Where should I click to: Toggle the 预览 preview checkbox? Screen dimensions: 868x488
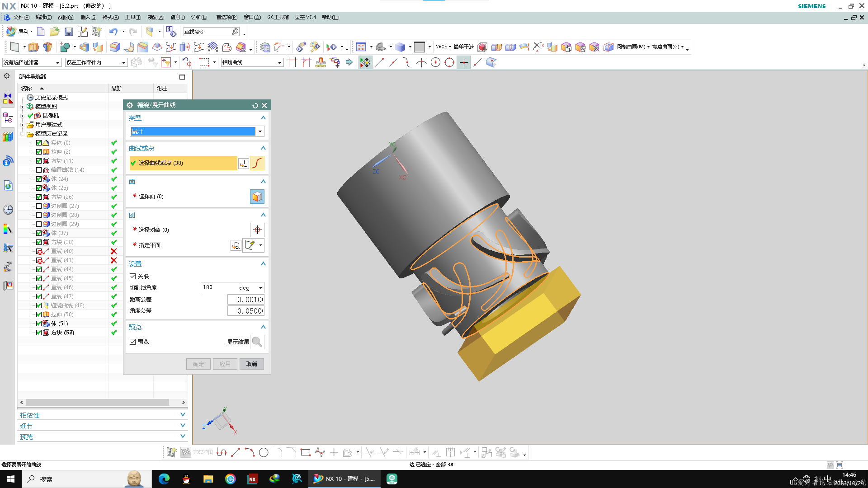click(x=133, y=342)
